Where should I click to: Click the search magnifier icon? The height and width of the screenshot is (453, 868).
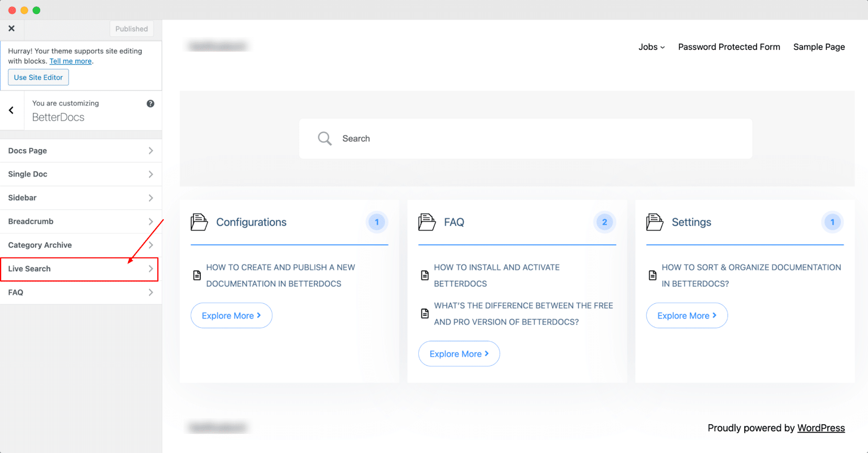[324, 138]
